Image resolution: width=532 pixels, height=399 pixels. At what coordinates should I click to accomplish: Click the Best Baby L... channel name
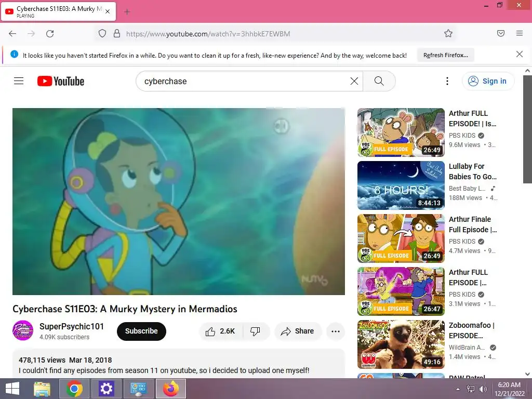(x=467, y=189)
